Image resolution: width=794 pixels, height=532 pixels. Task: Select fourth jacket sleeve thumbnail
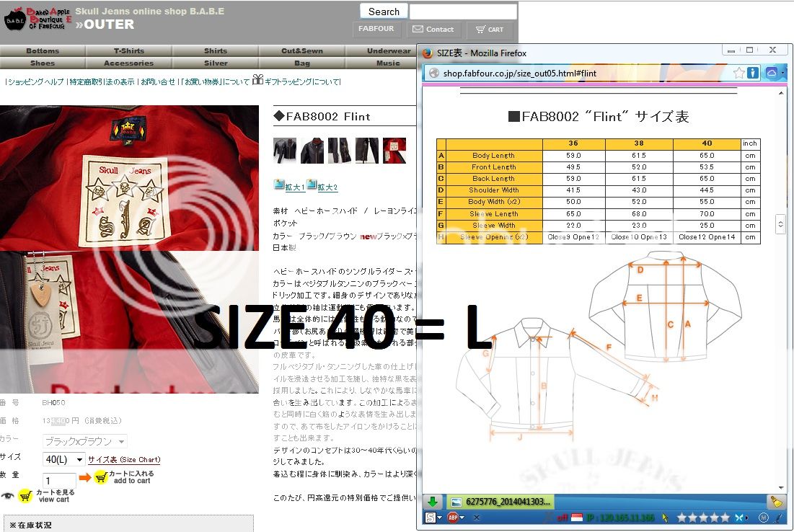(366, 151)
